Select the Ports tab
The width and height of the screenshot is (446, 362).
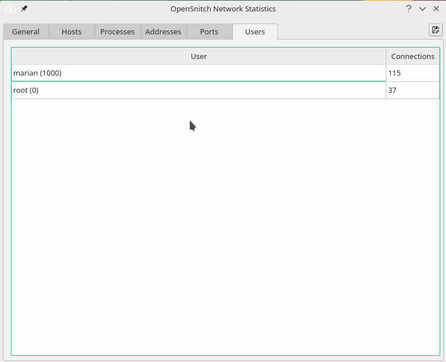(209, 32)
